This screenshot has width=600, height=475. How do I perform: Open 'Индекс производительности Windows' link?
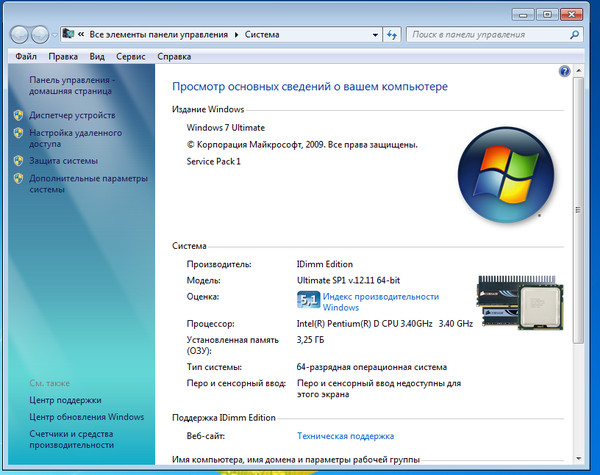pos(381,302)
